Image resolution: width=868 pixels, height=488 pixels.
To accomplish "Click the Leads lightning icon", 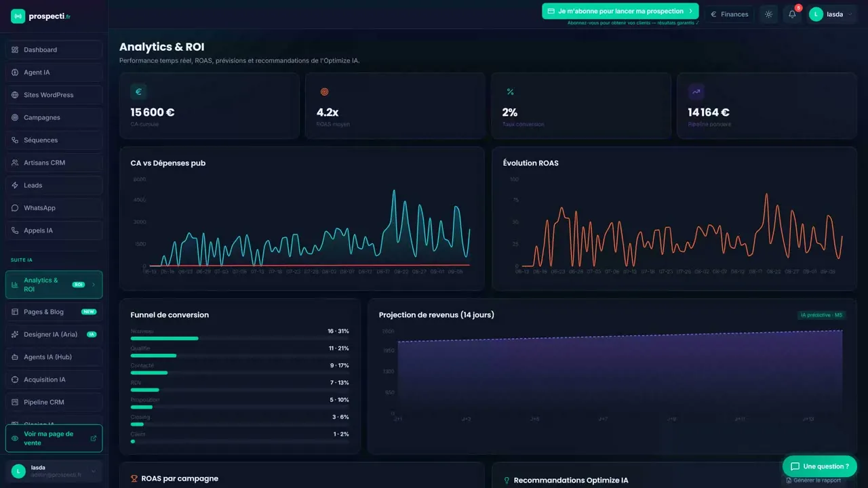I will [x=15, y=185].
